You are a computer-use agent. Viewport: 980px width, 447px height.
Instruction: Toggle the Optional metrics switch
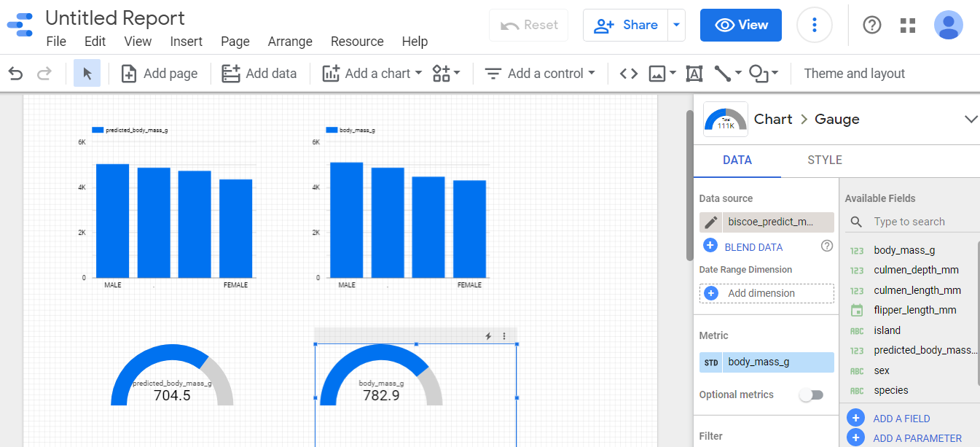click(x=811, y=394)
